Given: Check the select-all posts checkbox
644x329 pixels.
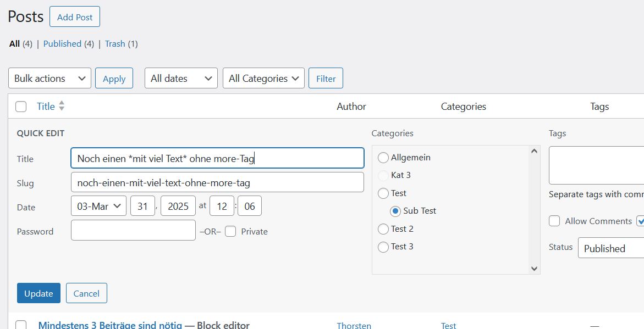Looking at the screenshot, I should (21, 106).
